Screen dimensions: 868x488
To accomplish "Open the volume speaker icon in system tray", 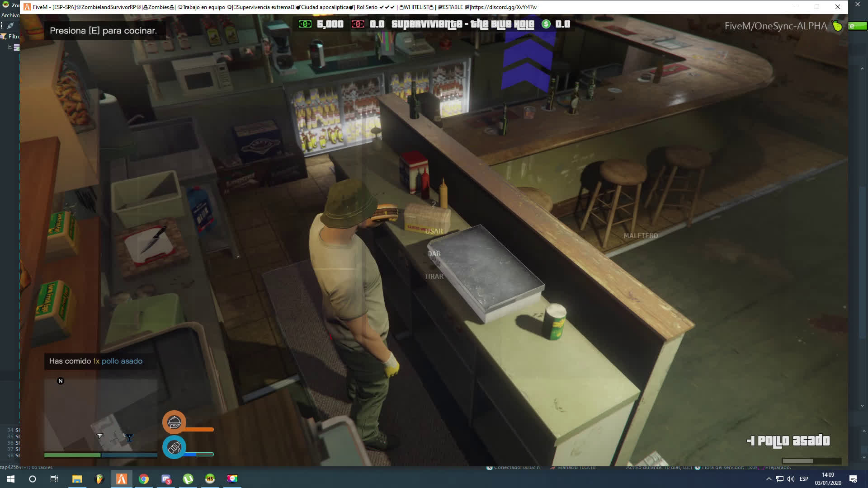I will tap(790, 479).
